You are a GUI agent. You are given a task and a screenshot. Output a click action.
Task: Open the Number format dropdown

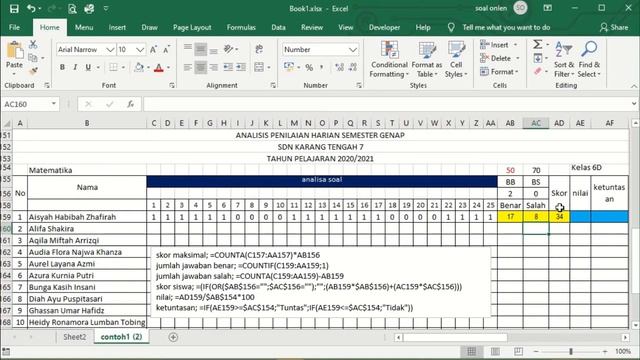click(x=353, y=49)
